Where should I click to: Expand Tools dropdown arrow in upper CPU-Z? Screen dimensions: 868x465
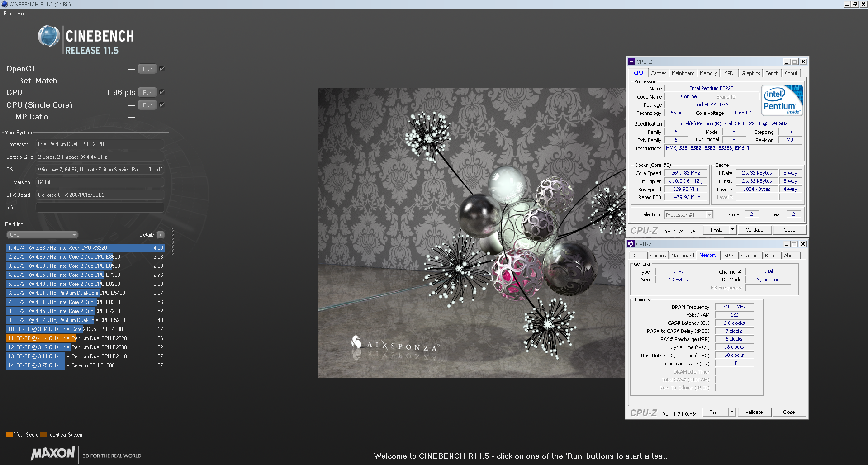click(732, 230)
